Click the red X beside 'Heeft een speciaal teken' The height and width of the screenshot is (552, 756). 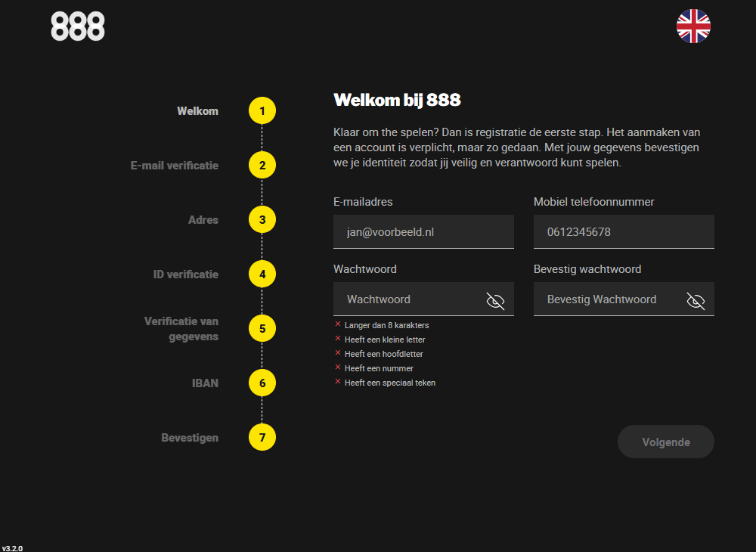click(x=338, y=383)
